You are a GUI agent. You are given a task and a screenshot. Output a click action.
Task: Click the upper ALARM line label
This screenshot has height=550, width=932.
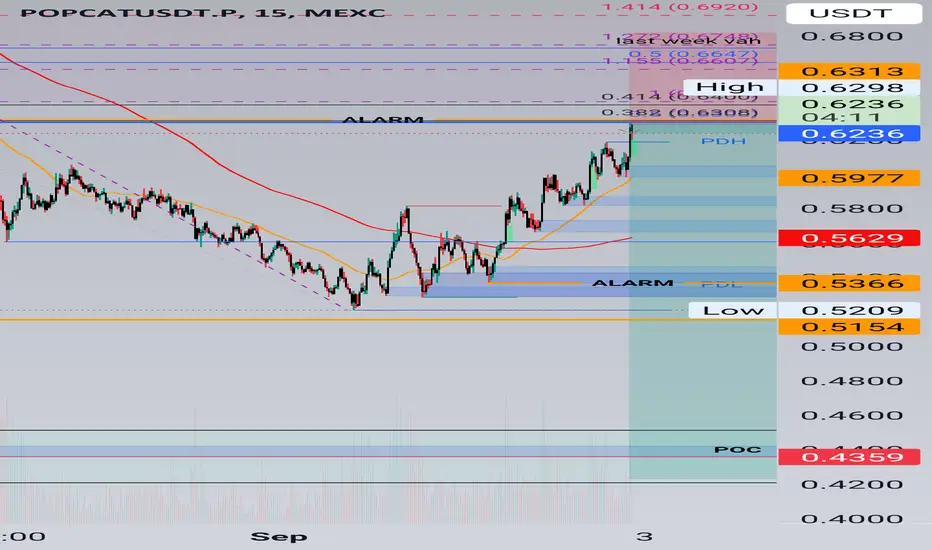point(383,120)
